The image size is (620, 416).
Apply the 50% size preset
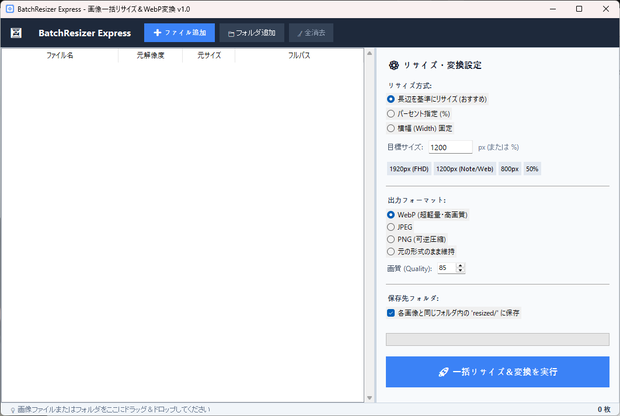coord(532,169)
